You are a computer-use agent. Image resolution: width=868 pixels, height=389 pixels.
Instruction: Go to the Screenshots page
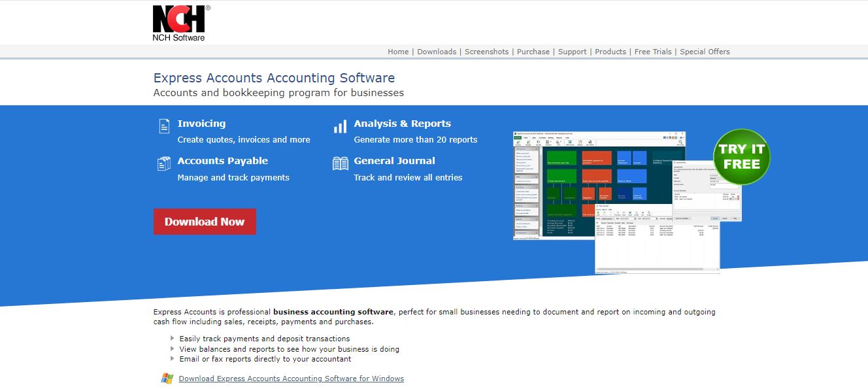click(x=486, y=52)
